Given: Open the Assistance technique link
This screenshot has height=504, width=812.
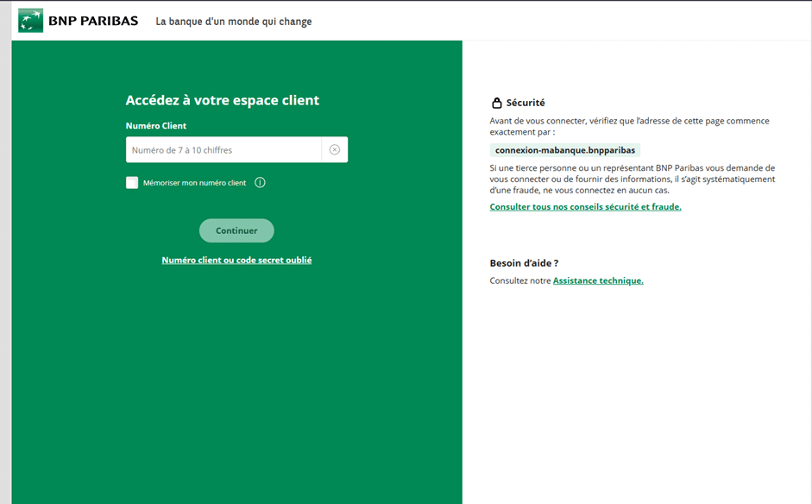Looking at the screenshot, I should (x=598, y=280).
